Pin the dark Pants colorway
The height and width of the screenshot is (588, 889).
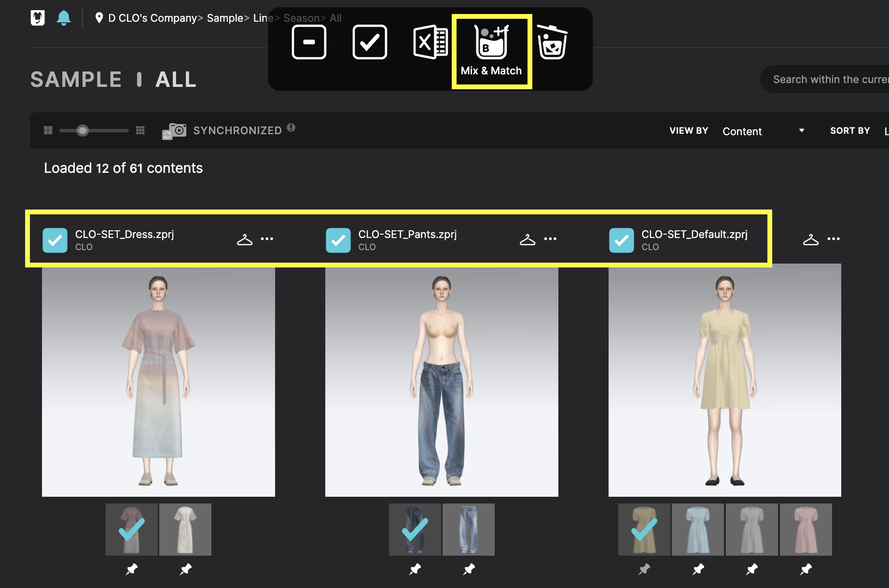415,569
